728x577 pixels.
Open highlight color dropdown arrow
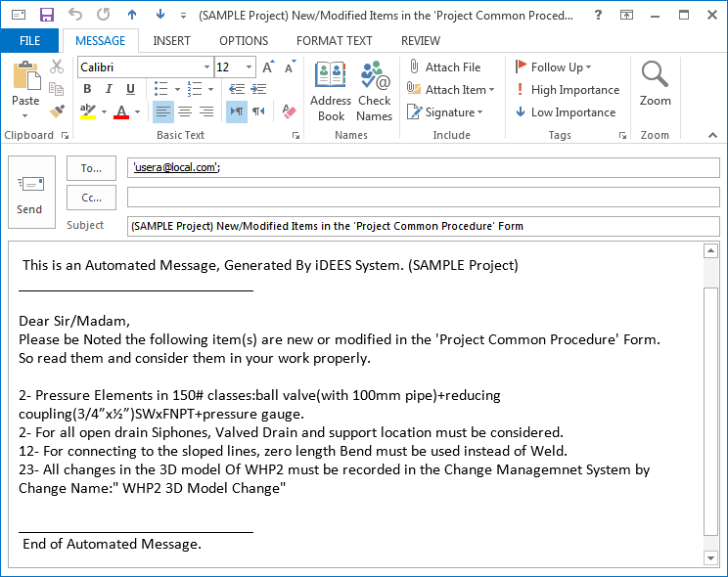[x=104, y=111]
